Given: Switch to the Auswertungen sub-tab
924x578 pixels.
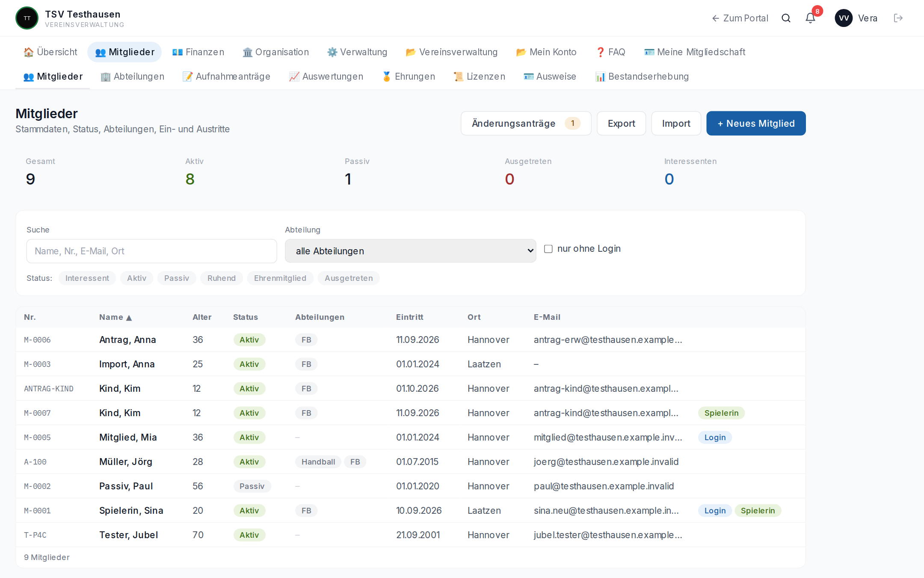Looking at the screenshot, I should coord(326,76).
